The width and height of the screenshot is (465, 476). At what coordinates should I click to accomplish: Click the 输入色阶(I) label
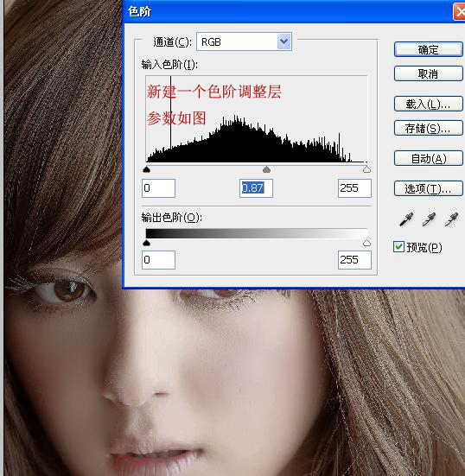point(169,65)
